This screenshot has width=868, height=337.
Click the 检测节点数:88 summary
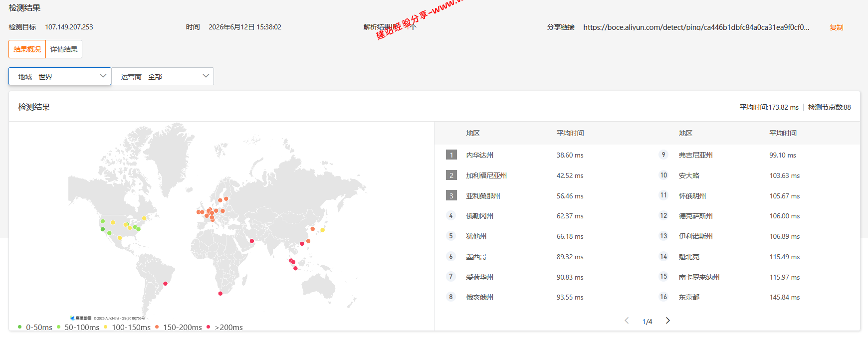(x=829, y=107)
